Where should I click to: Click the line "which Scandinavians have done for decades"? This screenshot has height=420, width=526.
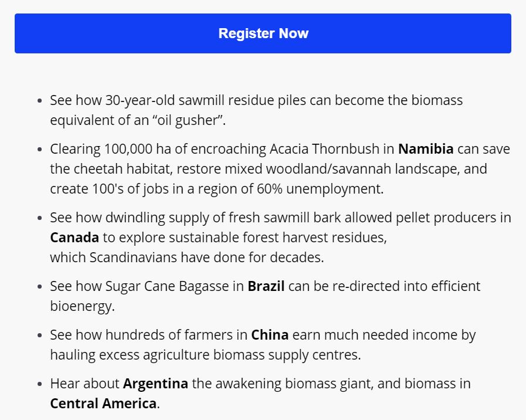pos(186,258)
